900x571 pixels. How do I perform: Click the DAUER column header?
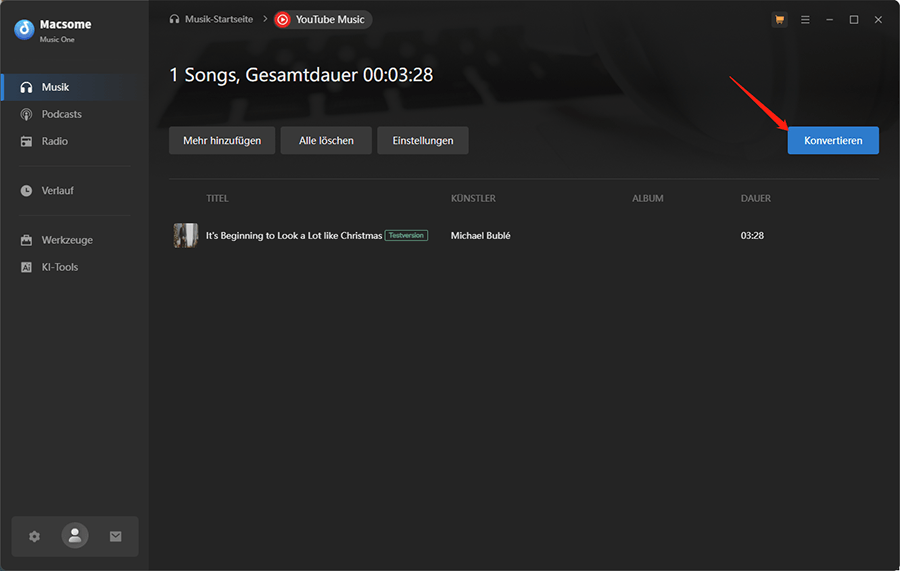tap(756, 199)
